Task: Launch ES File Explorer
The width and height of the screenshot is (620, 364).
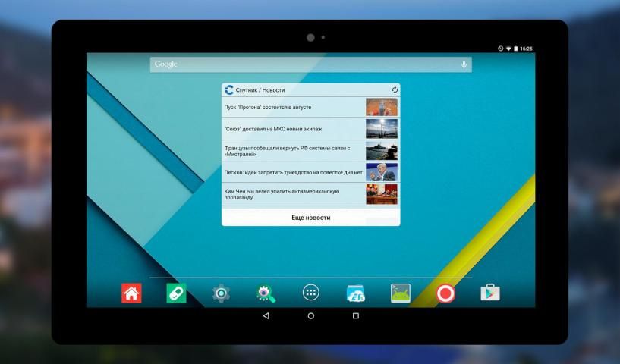Action: (355, 293)
